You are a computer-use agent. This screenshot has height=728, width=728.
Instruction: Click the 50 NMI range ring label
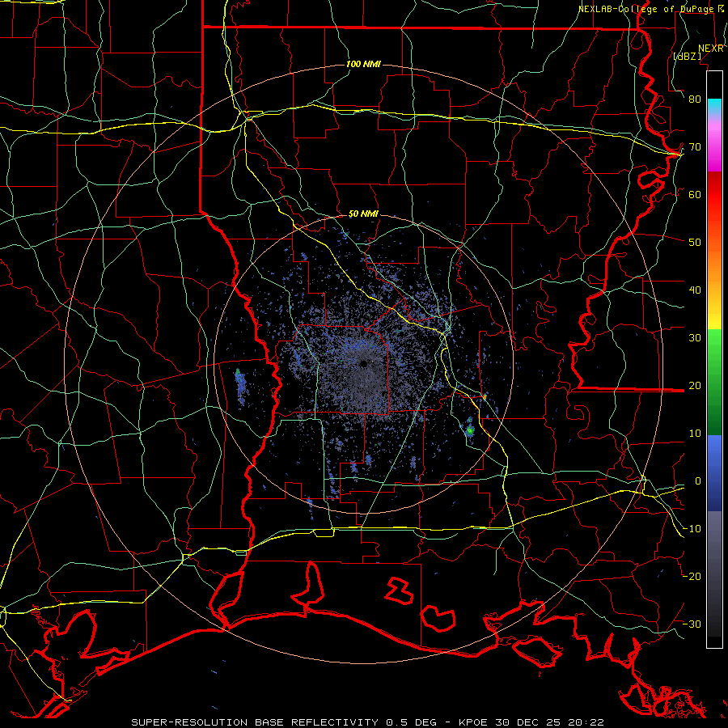pyautogui.click(x=363, y=214)
